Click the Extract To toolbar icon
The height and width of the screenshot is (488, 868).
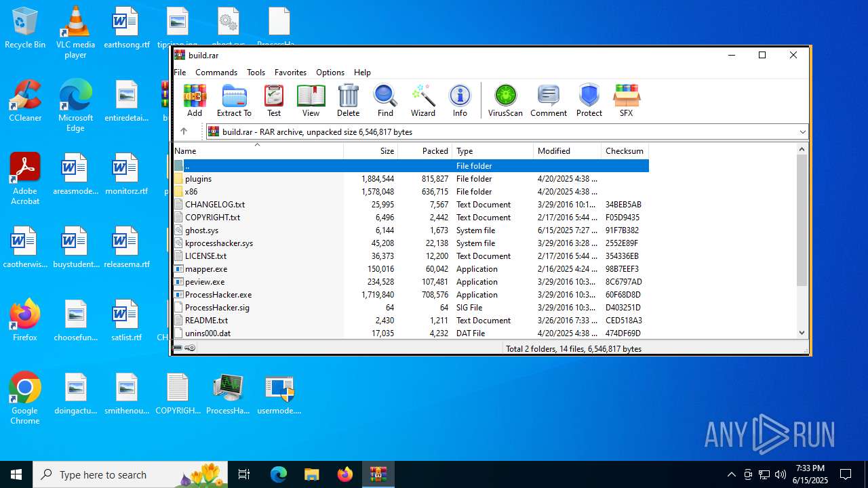234,100
